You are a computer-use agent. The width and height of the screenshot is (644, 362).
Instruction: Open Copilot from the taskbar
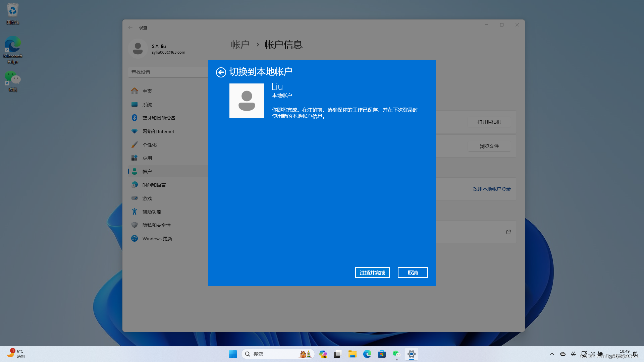323,354
